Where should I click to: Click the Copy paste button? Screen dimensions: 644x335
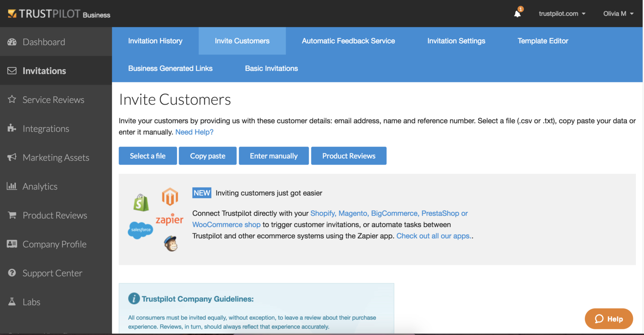coord(208,156)
